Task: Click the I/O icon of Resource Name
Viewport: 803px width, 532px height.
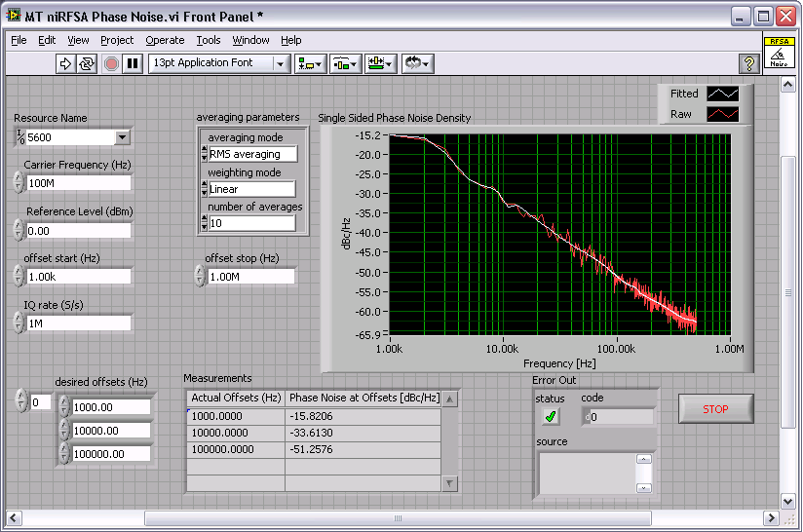Action: 20,137
